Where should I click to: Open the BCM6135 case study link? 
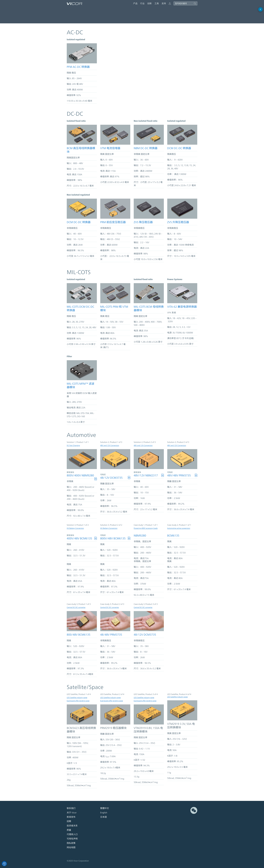click(x=173, y=535)
